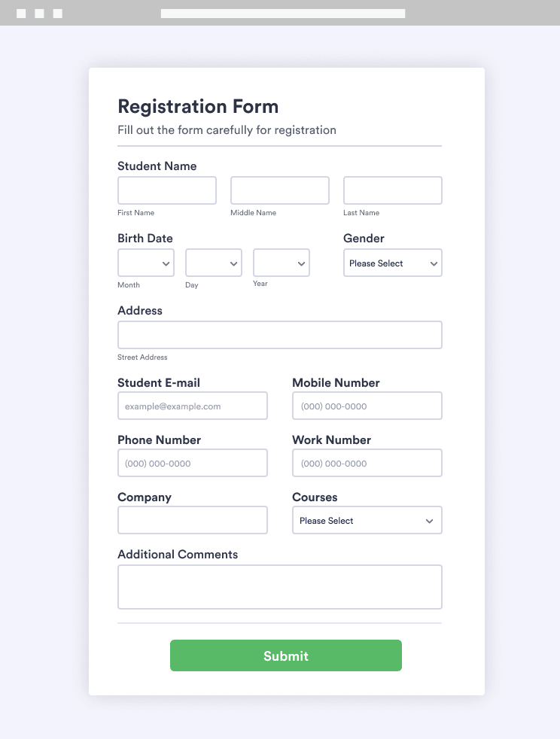Open the Gender Please Select dropdown
The height and width of the screenshot is (739, 560).
tap(392, 263)
